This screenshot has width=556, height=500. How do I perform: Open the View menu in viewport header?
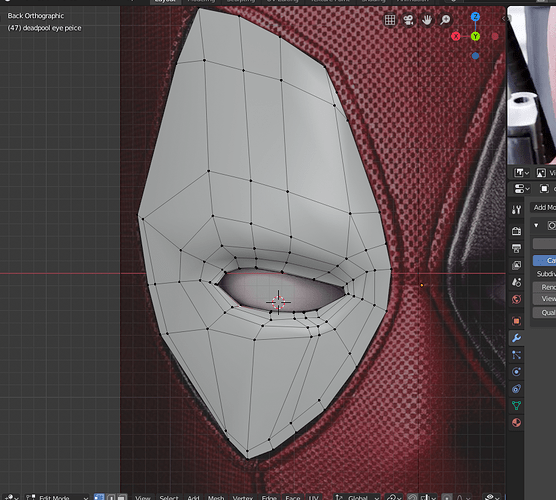tap(143, 498)
